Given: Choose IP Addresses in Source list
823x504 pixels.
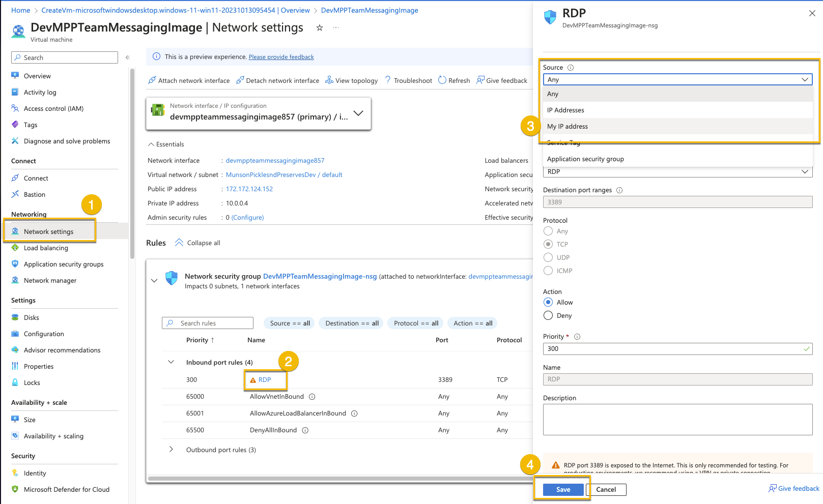Looking at the screenshot, I should coord(677,110).
